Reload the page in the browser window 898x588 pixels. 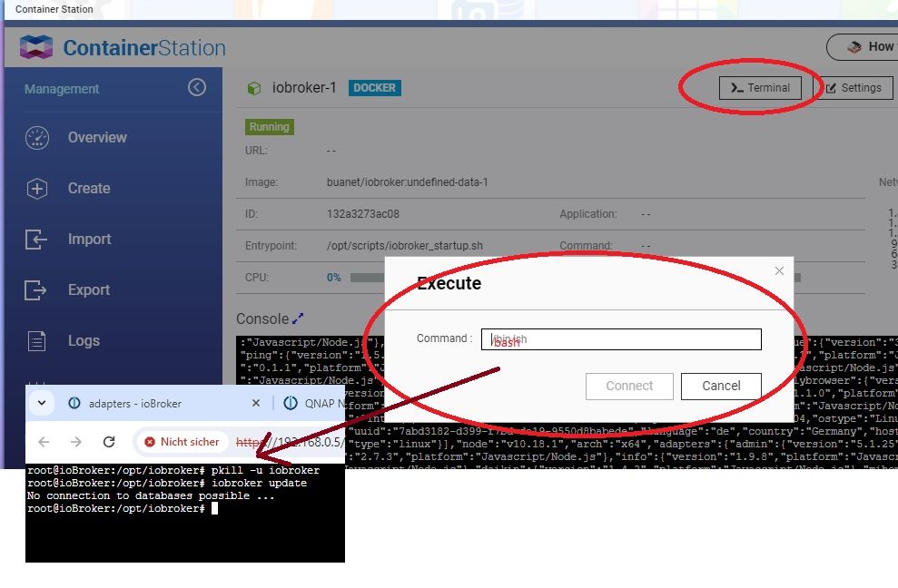point(109,441)
